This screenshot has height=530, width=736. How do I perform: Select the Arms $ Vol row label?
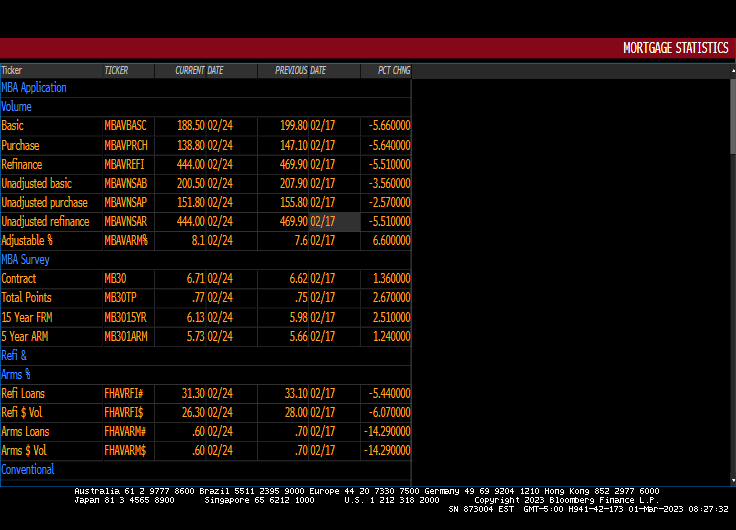[24, 451]
